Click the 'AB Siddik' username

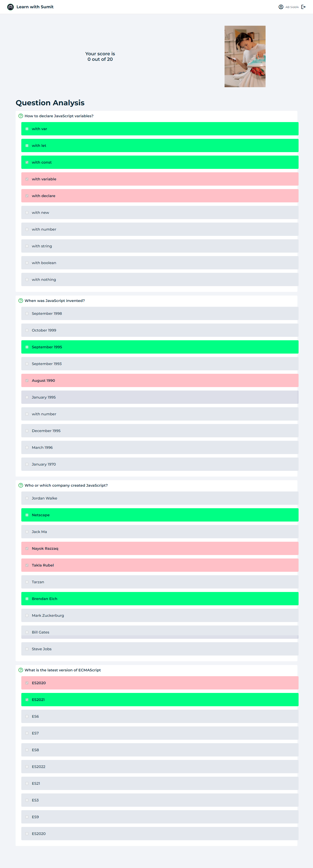[x=292, y=7]
